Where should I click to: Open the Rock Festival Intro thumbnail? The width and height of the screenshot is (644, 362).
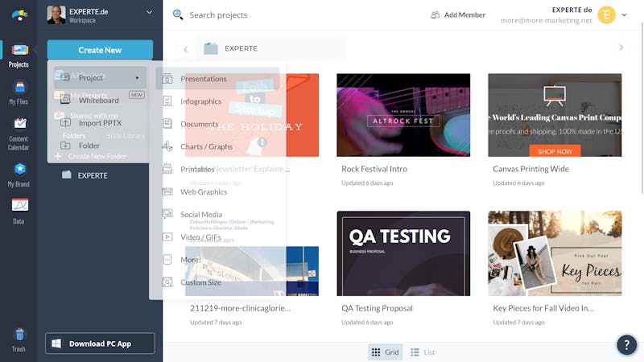[403, 115]
